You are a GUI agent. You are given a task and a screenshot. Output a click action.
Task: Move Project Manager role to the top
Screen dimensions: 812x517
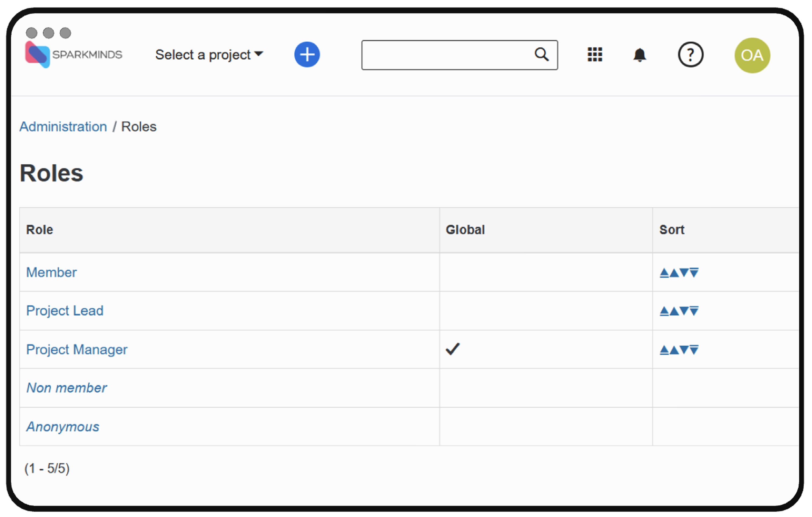coord(664,350)
